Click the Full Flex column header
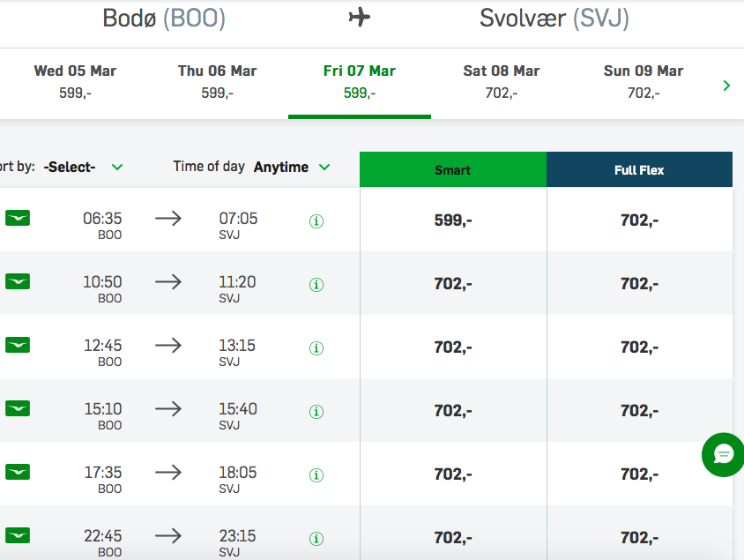Image resolution: width=744 pixels, height=560 pixels. 639,169
